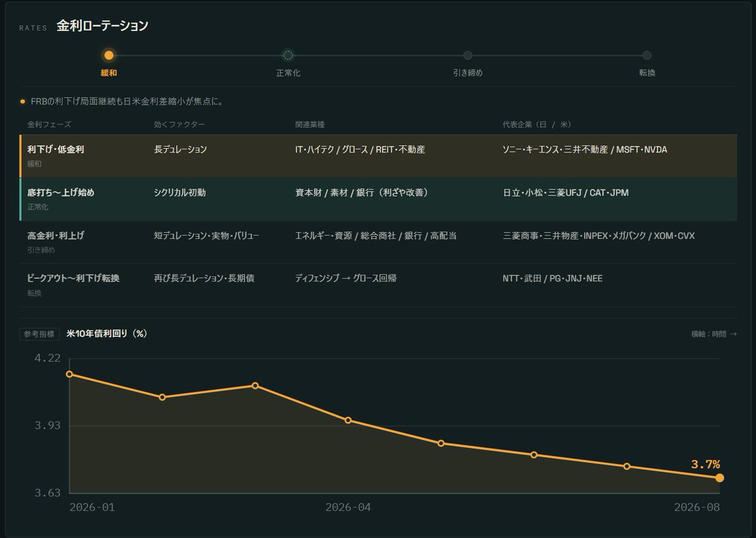756x538 pixels.
Task: Select the 正常化 stage dot
Action: tap(288, 55)
